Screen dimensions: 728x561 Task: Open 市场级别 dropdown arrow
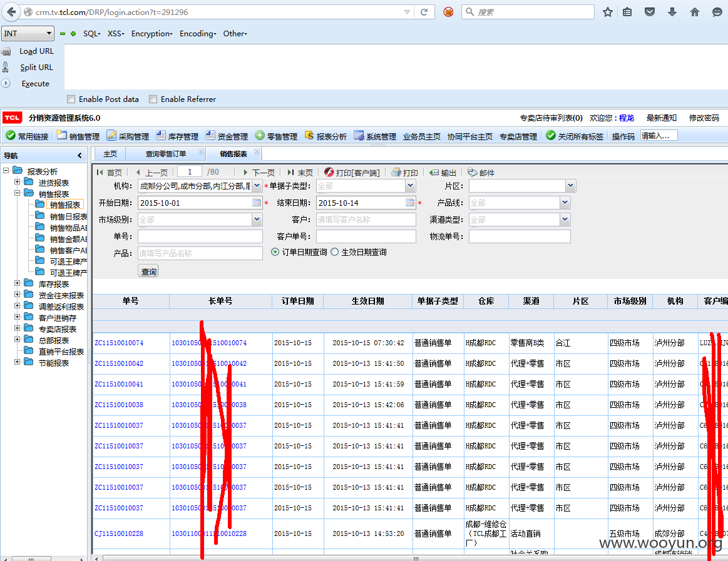tap(257, 220)
